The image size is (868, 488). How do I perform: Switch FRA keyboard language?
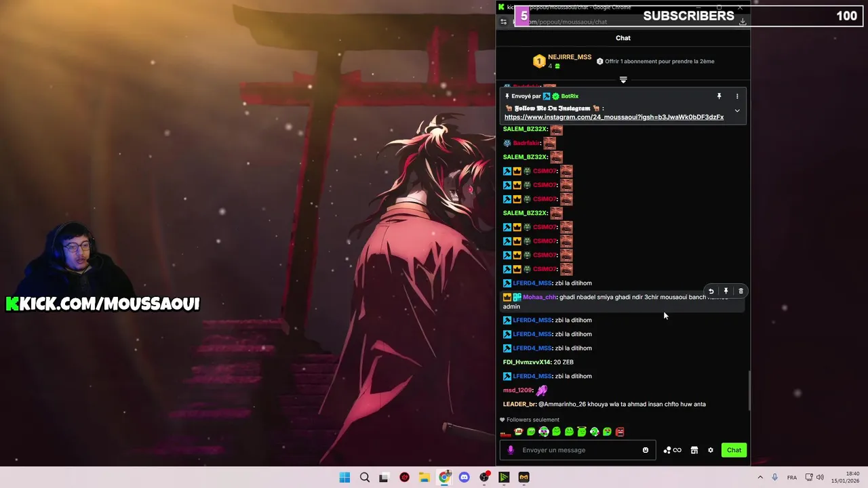pyautogui.click(x=792, y=477)
